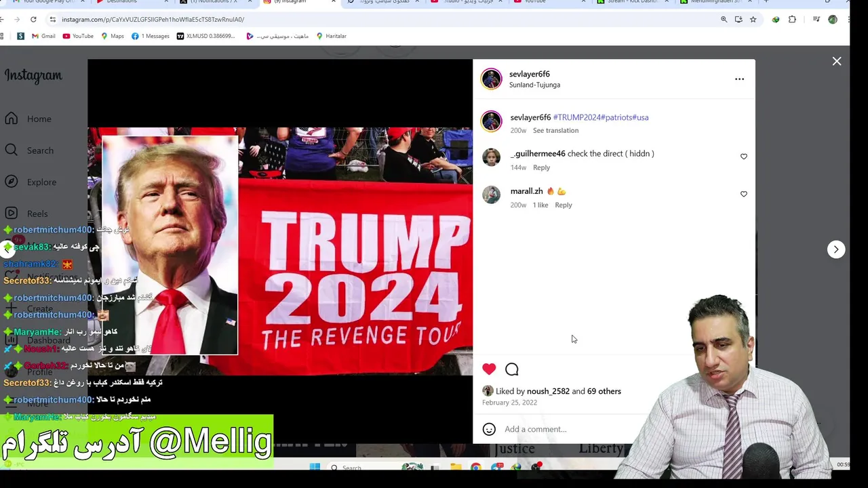Open the Sunland-Tujunga location link
This screenshot has height=488, width=868.
[534, 85]
